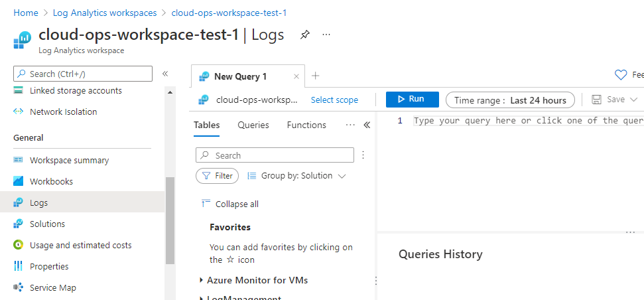This screenshot has height=300, width=644.
Task: Add a new query tab
Action: [x=316, y=76]
